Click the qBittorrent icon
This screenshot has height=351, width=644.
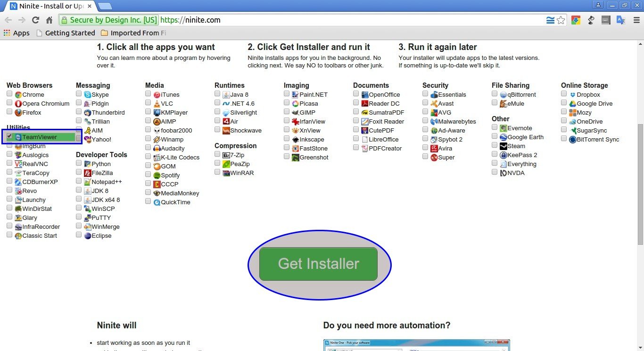pos(504,95)
